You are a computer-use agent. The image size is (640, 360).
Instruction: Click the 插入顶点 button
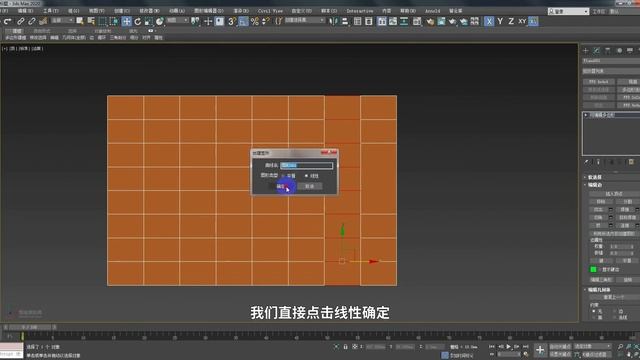614,194
